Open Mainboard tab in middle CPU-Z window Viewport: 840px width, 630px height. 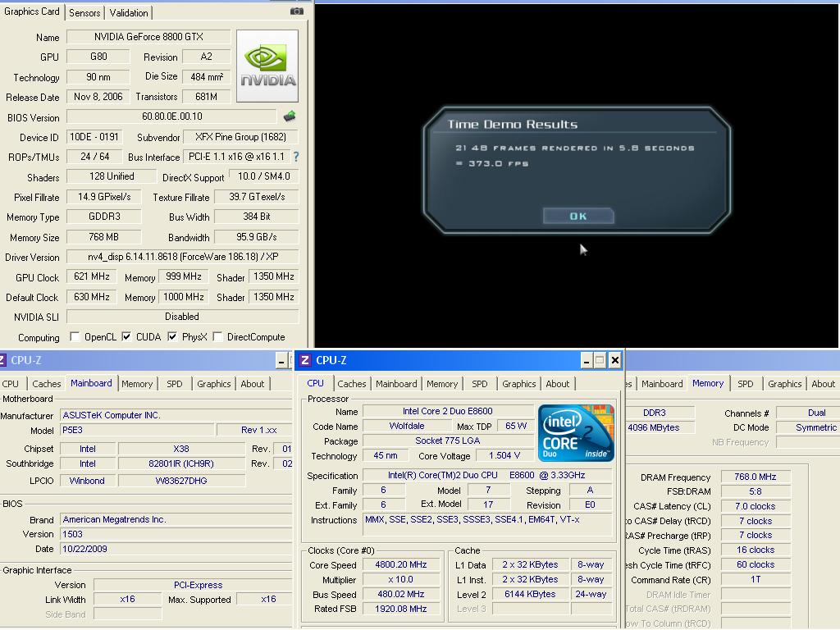tap(396, 384)
